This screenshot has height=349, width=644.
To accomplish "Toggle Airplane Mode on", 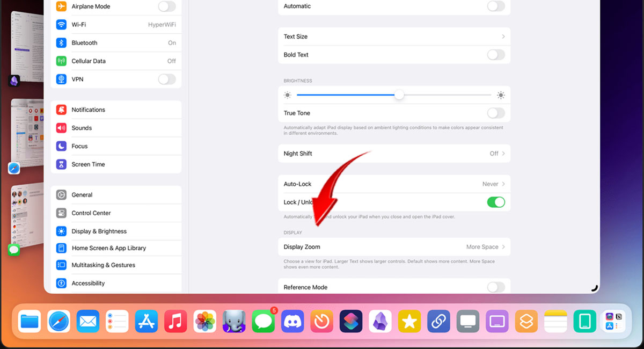I will pyautogui.click(x=167, y=6).
